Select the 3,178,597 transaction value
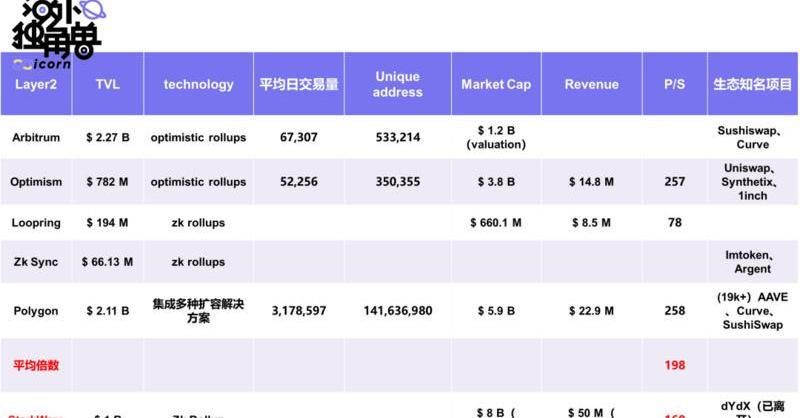Image resolution: width=800 pixels, height=418 pixels. (298, 311)
